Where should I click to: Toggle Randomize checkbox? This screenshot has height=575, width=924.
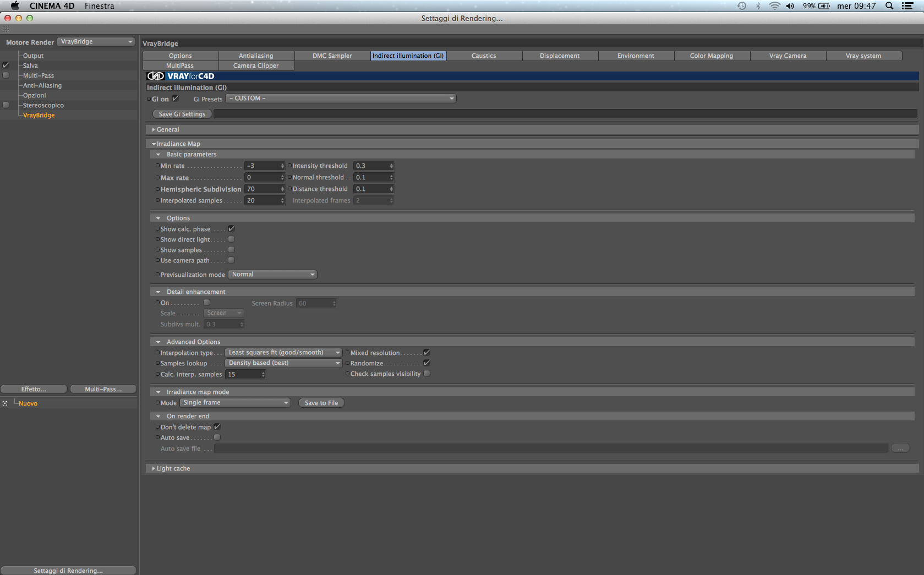(427, 363)
